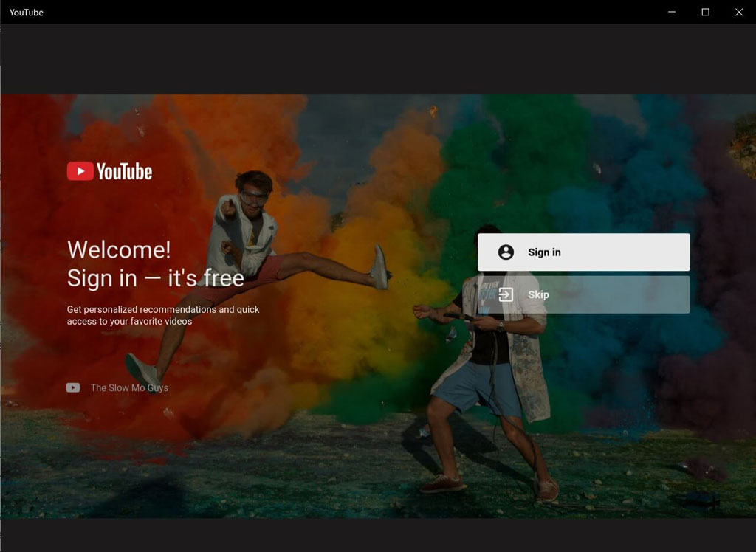This screenshot has height=552, width=756.
Task: Click the YouTube wordmark text in the logo
Action: tap(124, 171)
